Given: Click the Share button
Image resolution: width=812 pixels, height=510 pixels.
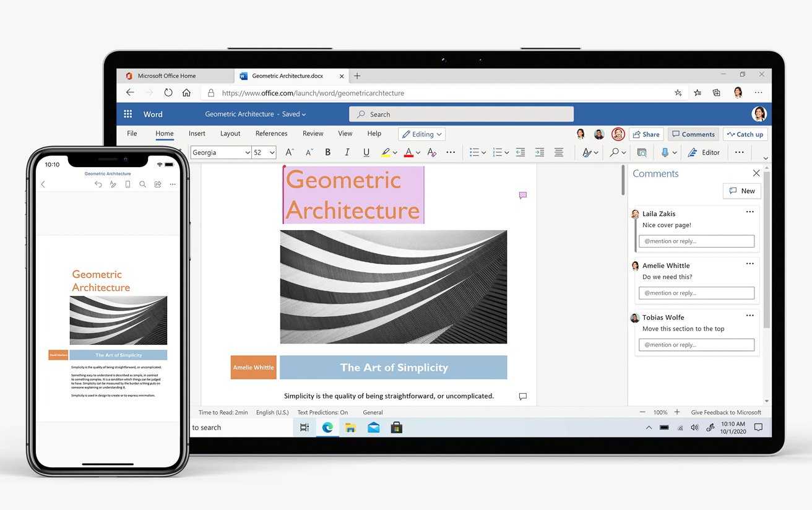Looking at the screenshot, I should [646, 134].
